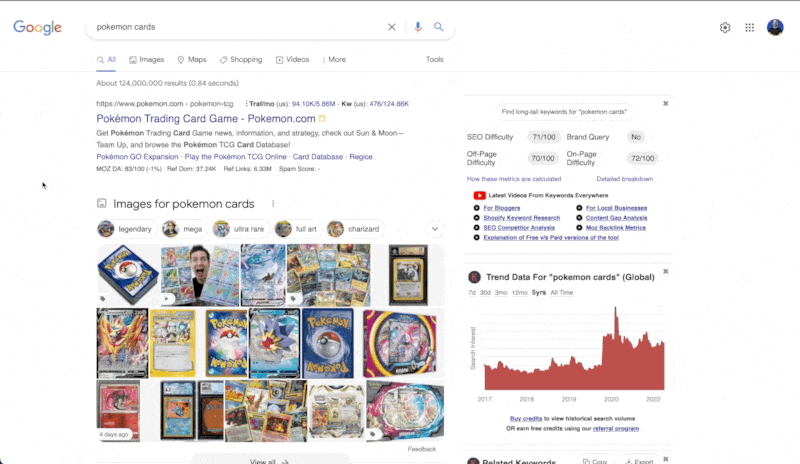Viewport: 800px width, 464px height.
Task: Filter images by ultra rare chip
Action: (x=240, y=229)
